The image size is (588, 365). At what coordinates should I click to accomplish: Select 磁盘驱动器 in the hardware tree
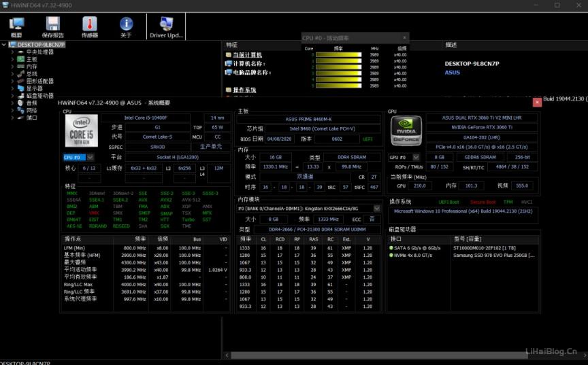[x=39, y=96]
